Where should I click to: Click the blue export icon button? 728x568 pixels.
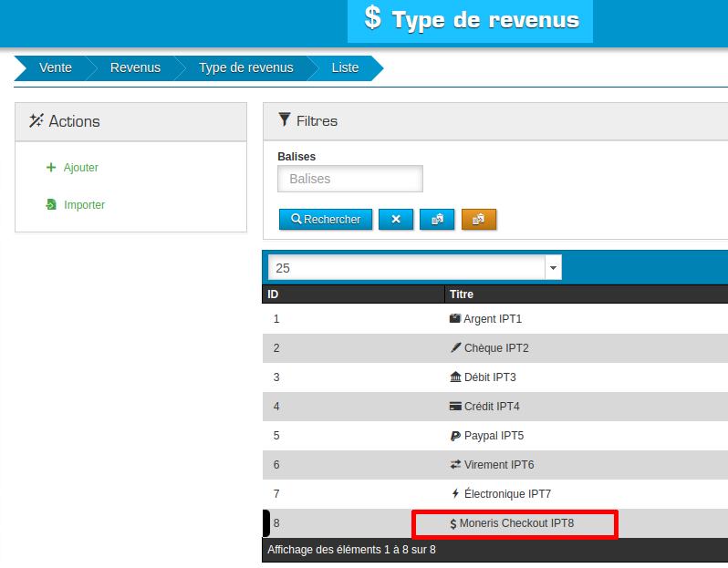(436, 219)
